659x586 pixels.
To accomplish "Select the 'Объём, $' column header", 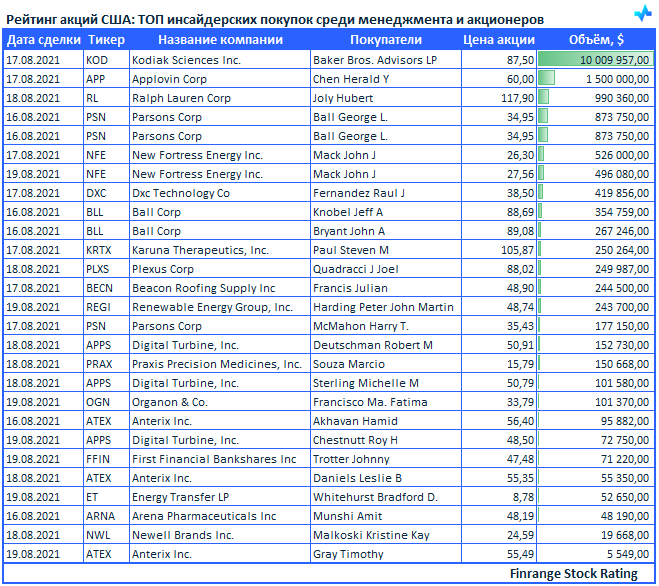I will [x=596, y=40].
